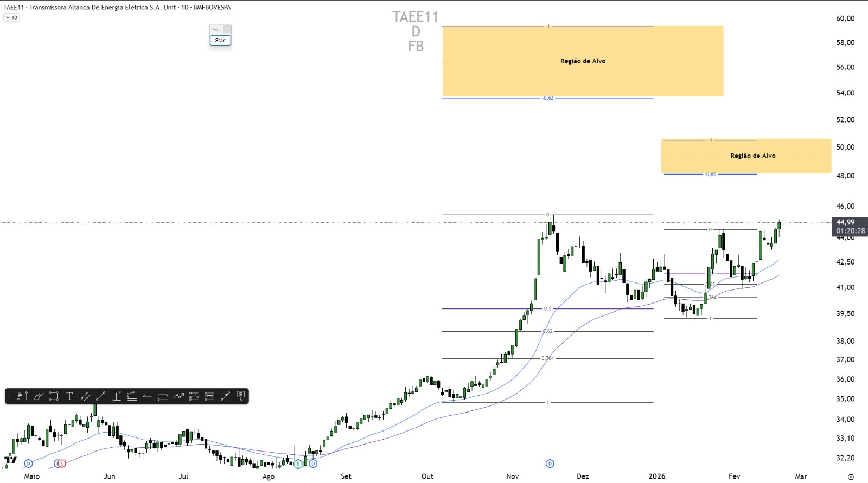Select the Fibonacci retracement tool
Viewport: 868px width, 483px height.
163,396
